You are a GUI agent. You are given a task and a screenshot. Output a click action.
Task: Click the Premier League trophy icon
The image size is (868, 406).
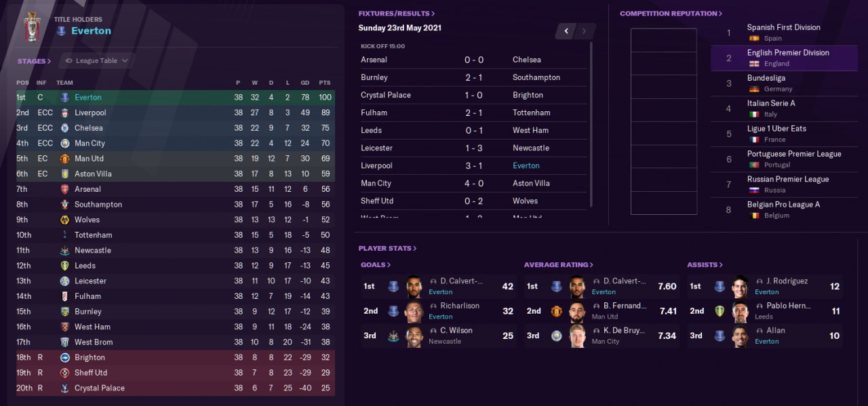point(31,26)
